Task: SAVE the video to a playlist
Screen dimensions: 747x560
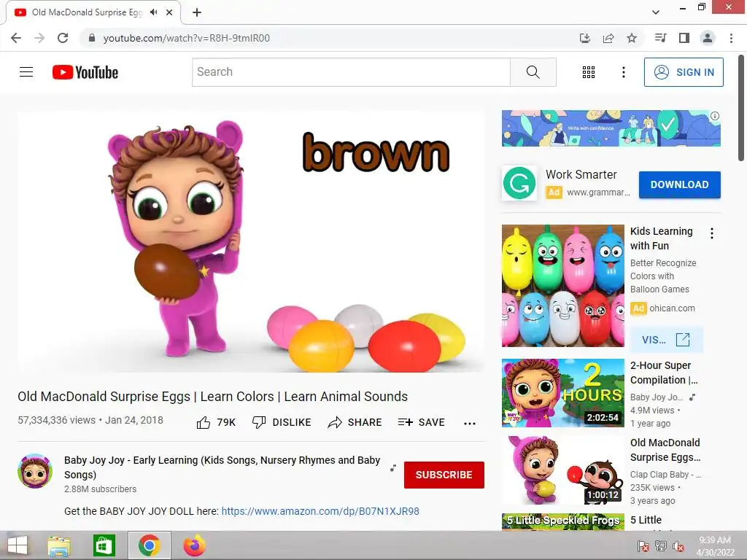Action: [421, 422]
